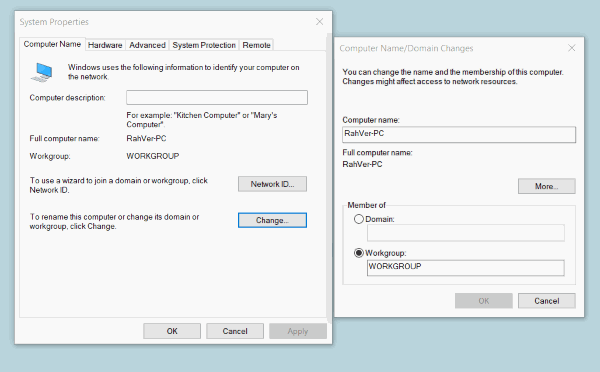Click the Workgroup field containing WORKGROUP
The image size is (600, 372).
466,268
